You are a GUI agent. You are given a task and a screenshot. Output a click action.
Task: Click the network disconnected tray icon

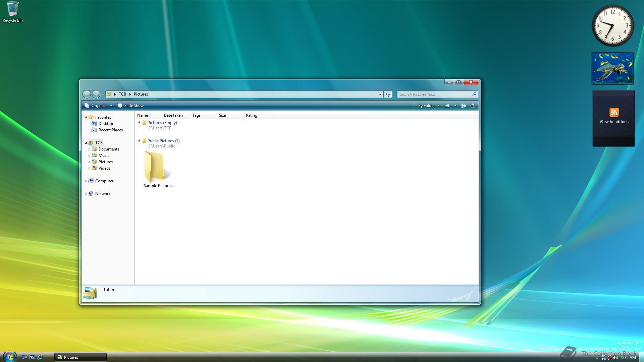click(x=609, y=358)
